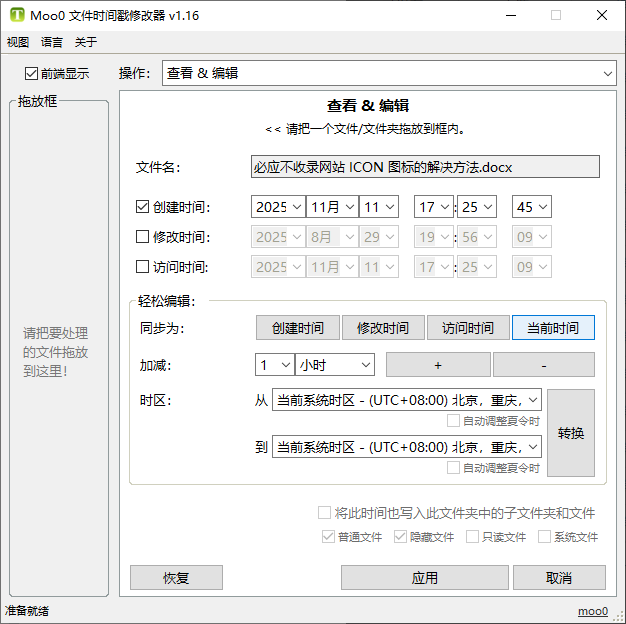Enable the 修改时间 checkbox
626x624 pixels.
143,237
